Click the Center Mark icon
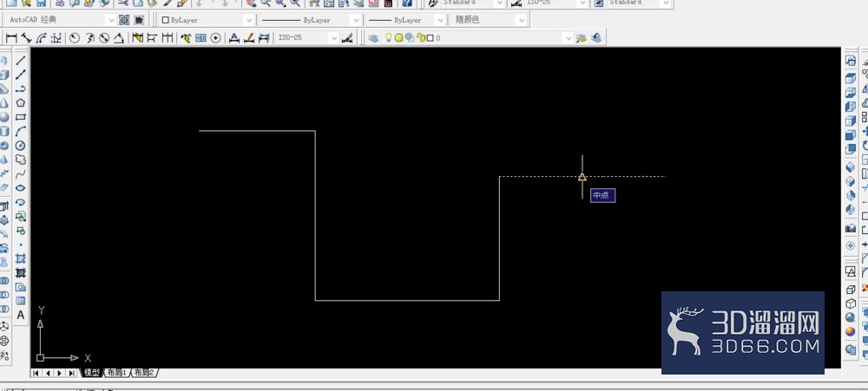 [216, 38]
